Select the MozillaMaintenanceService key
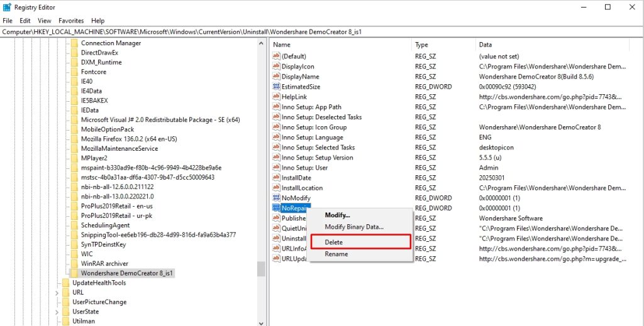 click(x=119, y=148)
